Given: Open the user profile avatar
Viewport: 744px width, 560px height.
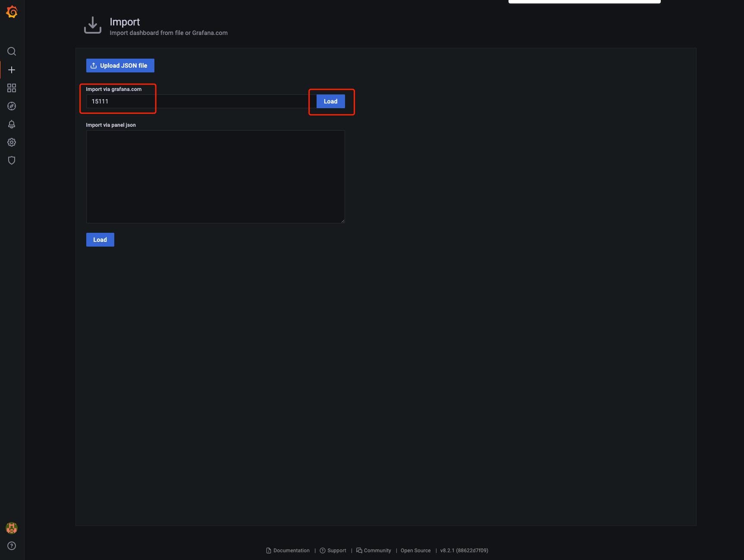Looking at the screenshot, I should tap(12, 528).
